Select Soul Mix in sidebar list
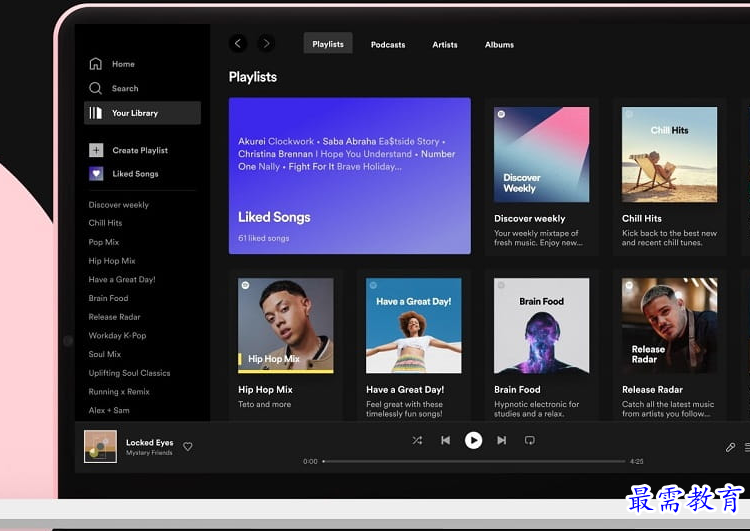 [105, 354]
